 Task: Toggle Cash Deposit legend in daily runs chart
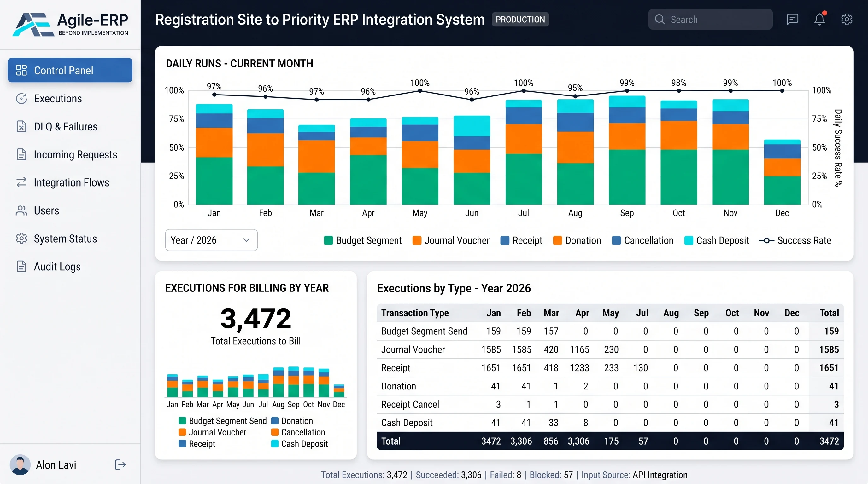(x=716, y=240)
